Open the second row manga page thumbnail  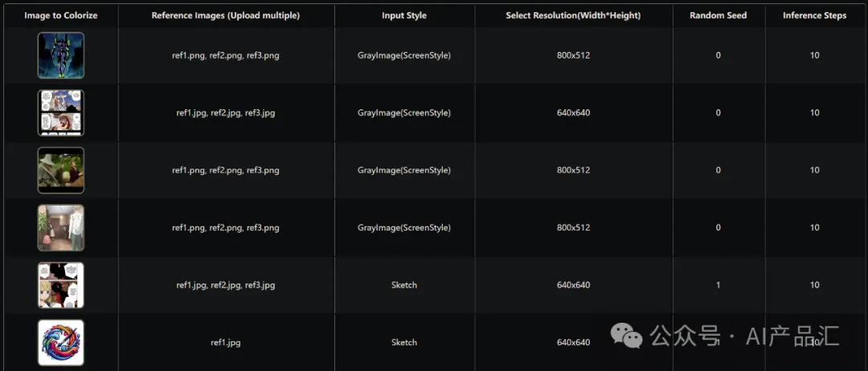61,112
